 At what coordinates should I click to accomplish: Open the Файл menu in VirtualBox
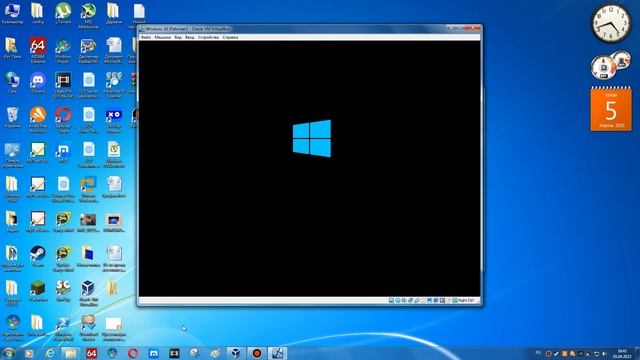(x=145, y=37)
